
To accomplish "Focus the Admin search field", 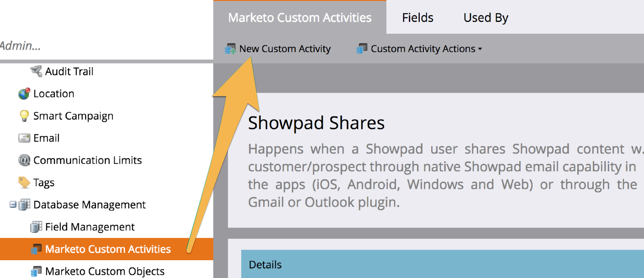I will (x=91, y=46).
